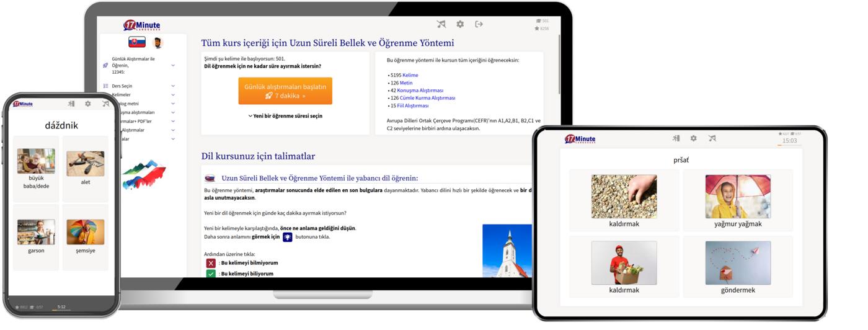Open settings gear icon on the laptop screen

coord(460,24)
